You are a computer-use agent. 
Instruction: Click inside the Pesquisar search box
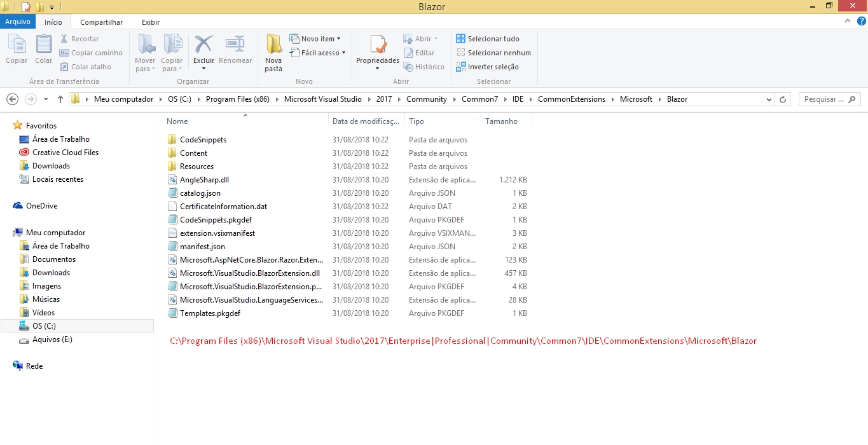click(x=828, y=99)
